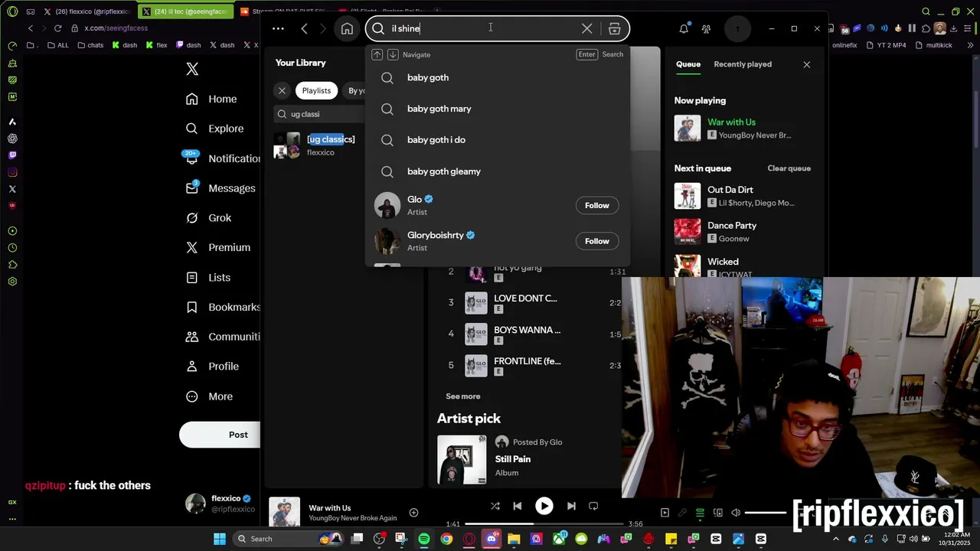The width and height of the screenshot is (980, 551).
Task: Clear library filters with X
Action: point(282,90)
